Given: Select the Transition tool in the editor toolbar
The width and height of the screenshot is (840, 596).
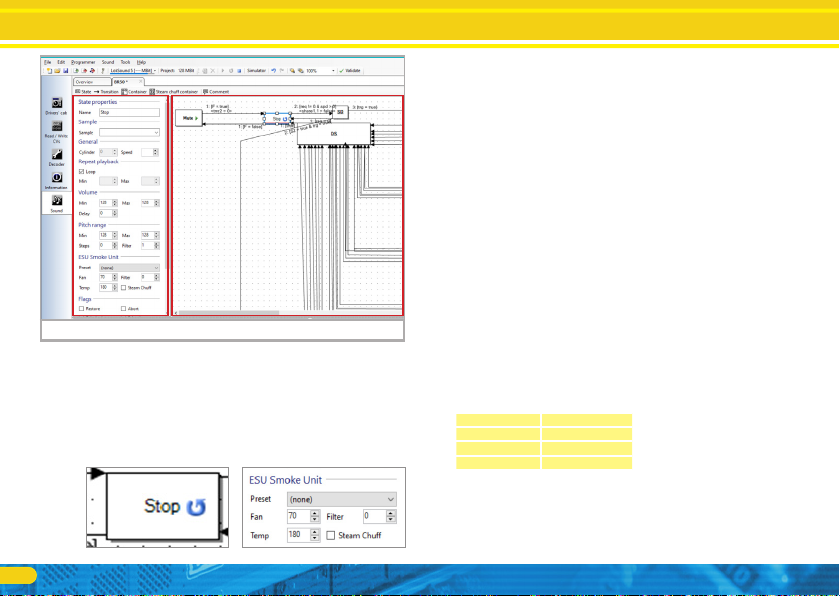Looking at the screenshot, I should click(107, 91).
